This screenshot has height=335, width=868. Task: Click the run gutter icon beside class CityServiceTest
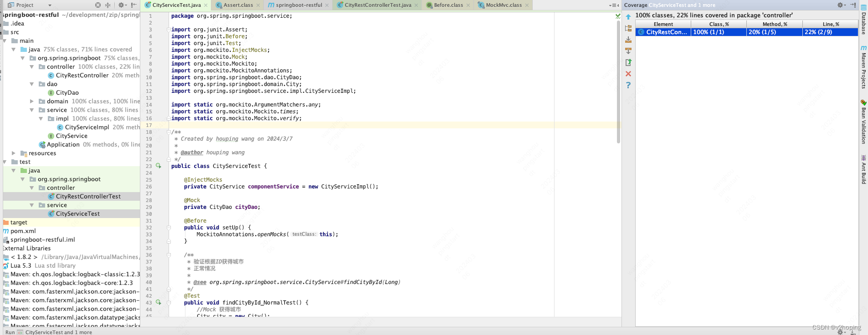159,166
